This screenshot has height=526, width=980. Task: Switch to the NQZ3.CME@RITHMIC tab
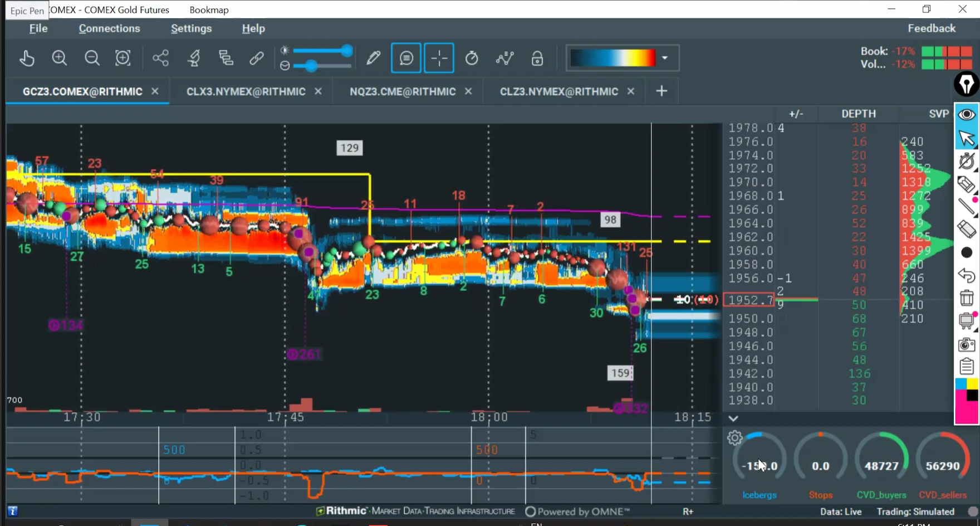pos(403,91)
